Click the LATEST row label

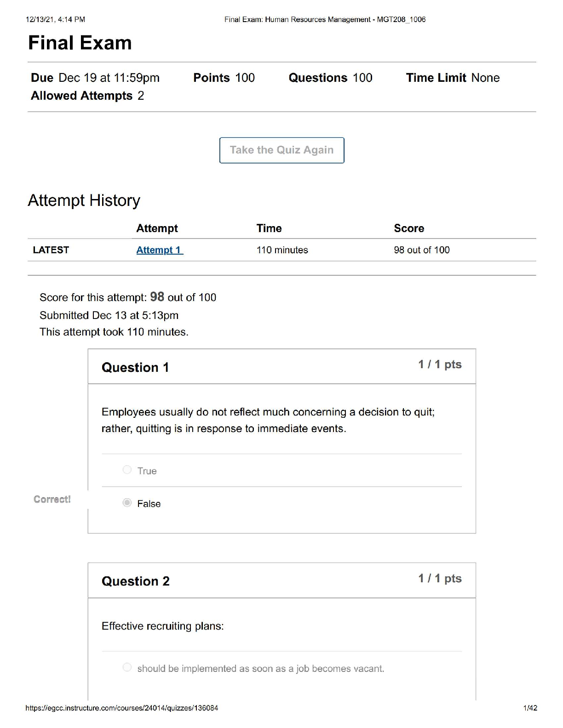tap(51, 250)
